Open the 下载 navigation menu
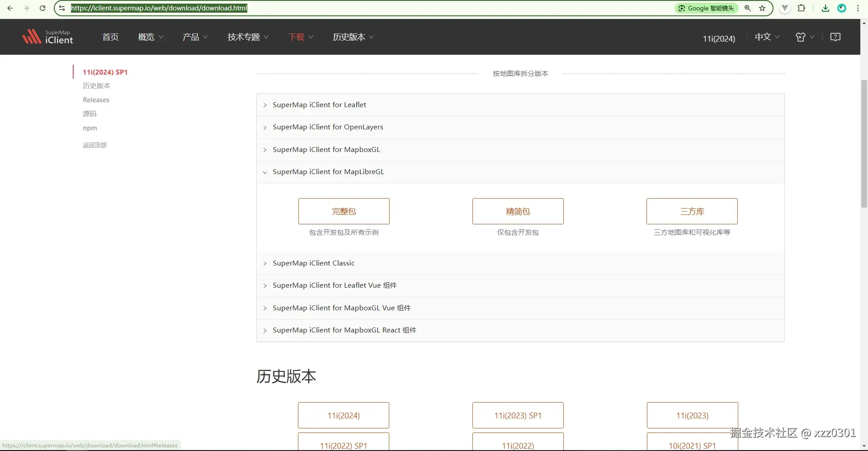Image resolution: width=868 pixels, height=451 pixels. (301, 37)
